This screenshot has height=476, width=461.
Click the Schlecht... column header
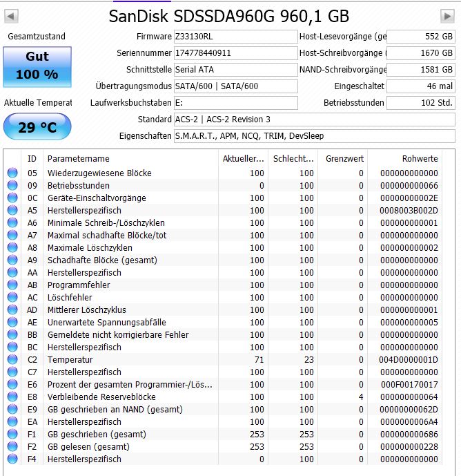[x=293, y=158]
